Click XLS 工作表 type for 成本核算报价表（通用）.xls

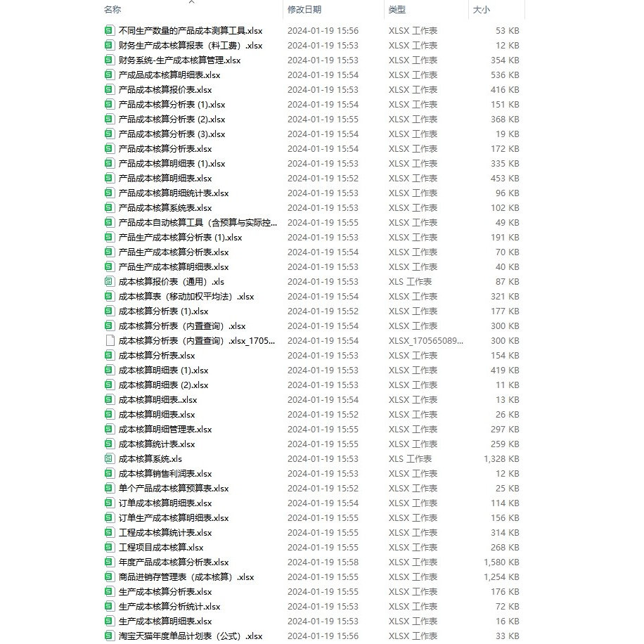point(410,281)
